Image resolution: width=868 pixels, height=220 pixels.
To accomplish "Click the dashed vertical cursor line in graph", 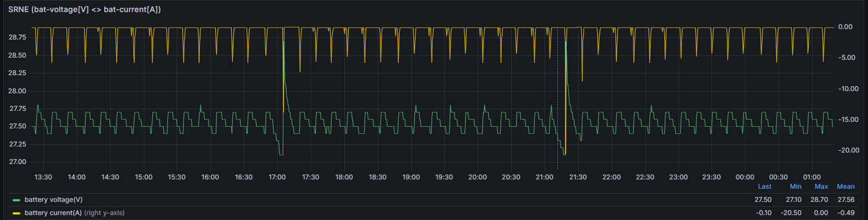I will point(558,99).
